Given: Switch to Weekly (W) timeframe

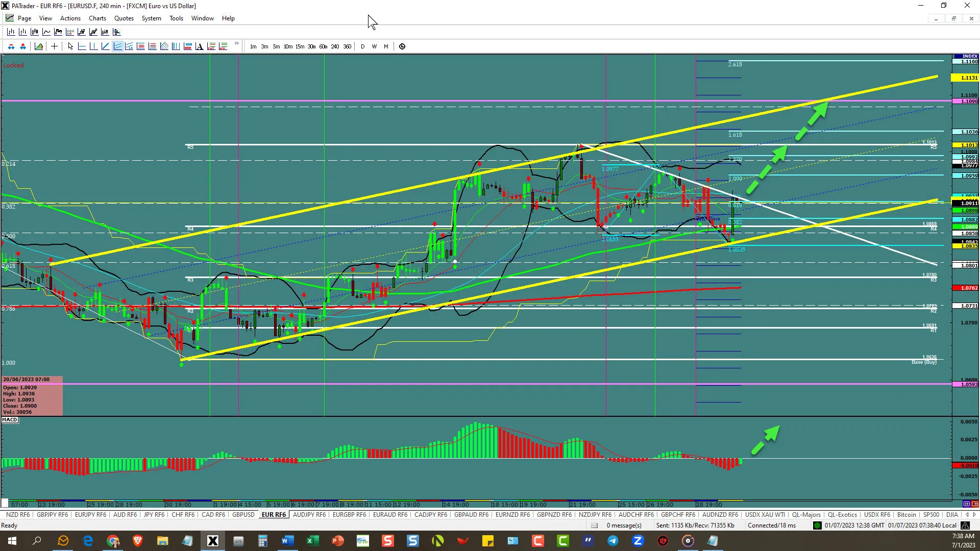Looking at the screenshot, I should click(374, 46).
